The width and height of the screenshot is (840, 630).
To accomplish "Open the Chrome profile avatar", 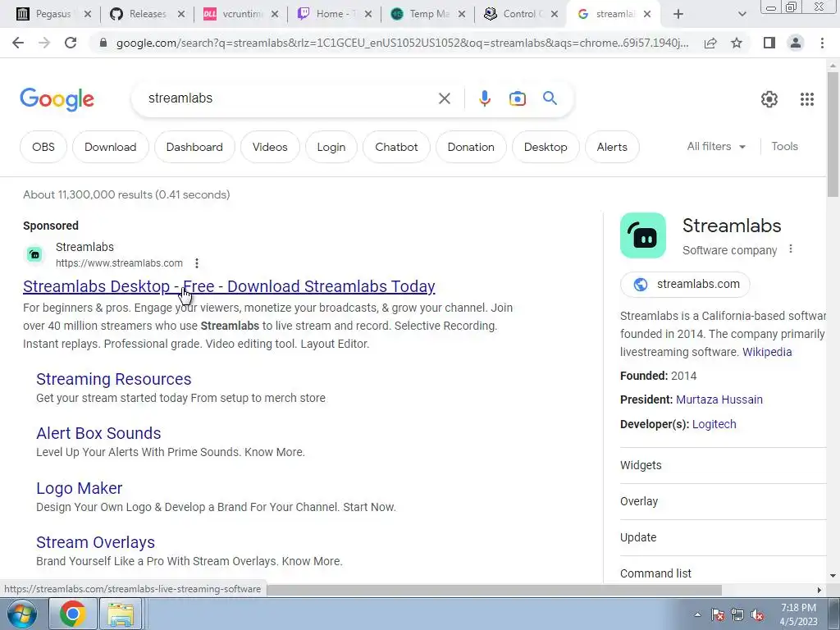I will coord(796,43).
